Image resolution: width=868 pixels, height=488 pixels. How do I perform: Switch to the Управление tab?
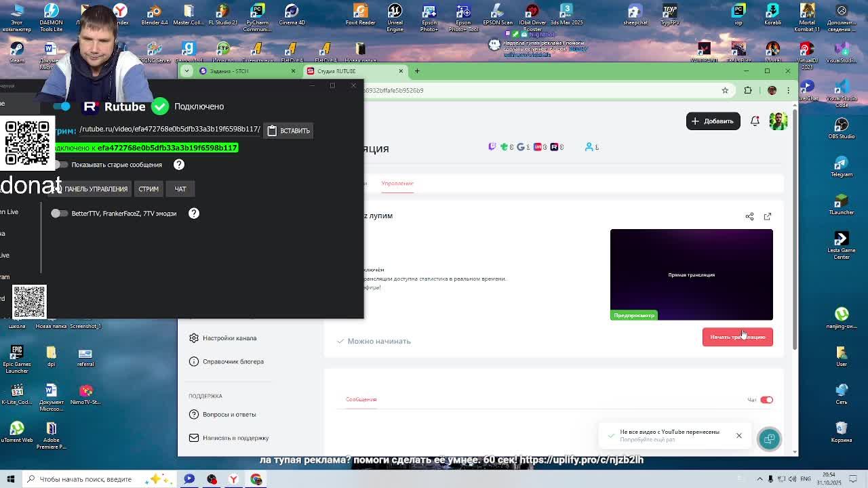pos(397,184)
